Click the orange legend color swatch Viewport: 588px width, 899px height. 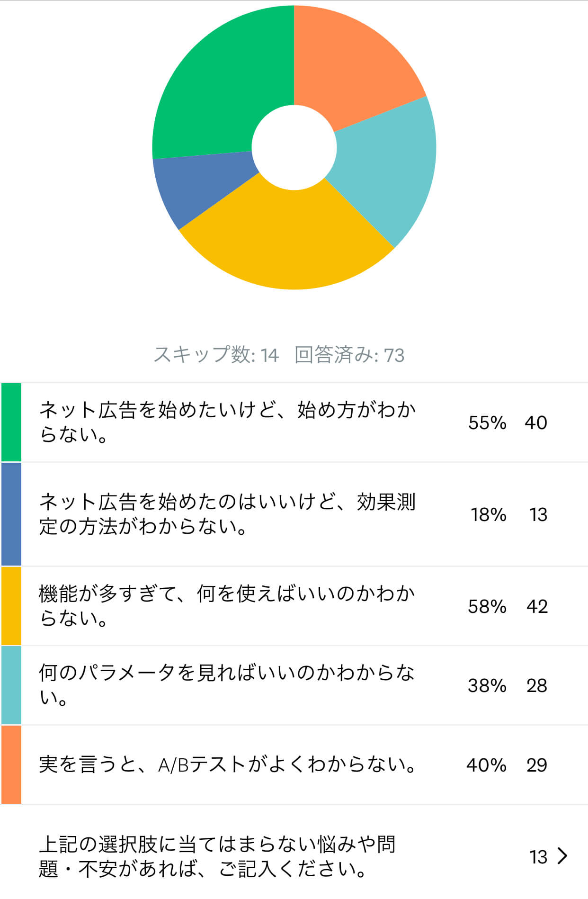tap(11, 764)
